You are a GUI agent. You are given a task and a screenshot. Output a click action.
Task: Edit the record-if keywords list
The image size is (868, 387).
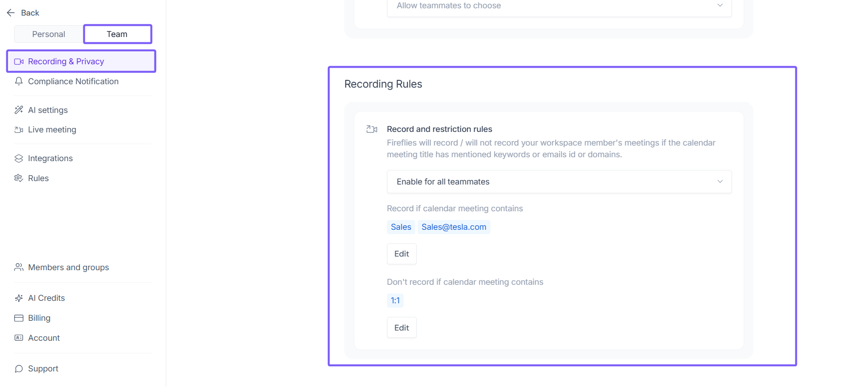click(x=402, y=254)
